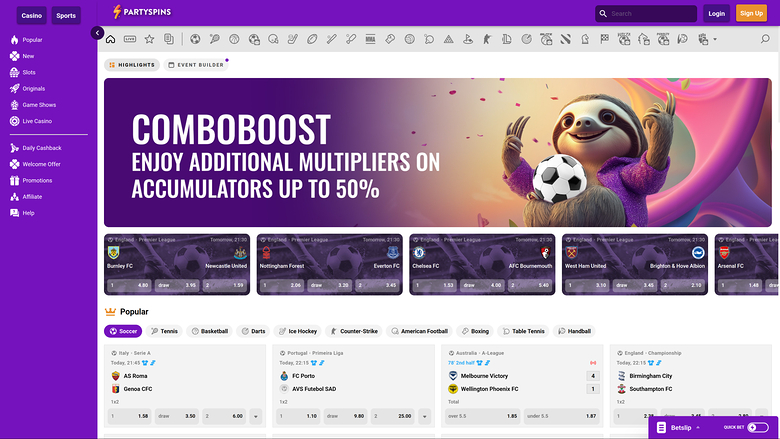Viewport: 780px width, 439px height.
Task: Open favorites via the star icon
Action: tap(149, 40)
